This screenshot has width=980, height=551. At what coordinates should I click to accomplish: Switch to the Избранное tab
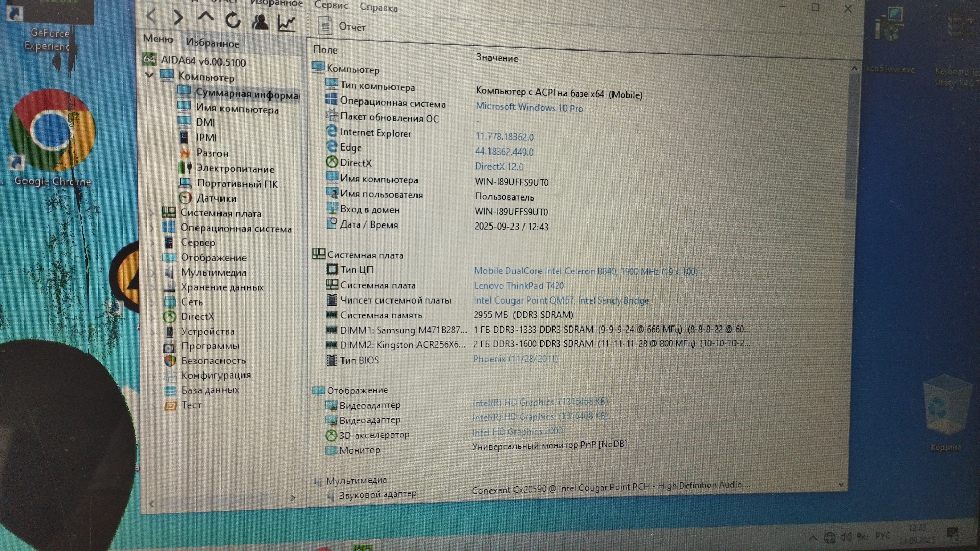point(212,43)
